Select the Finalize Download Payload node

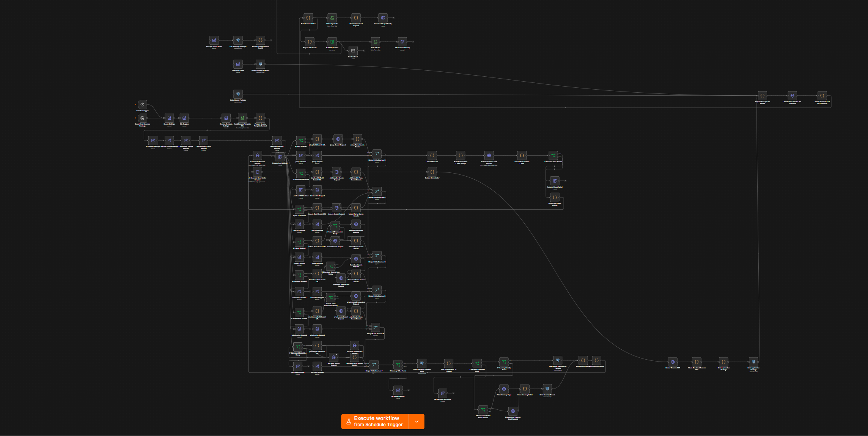356,17
